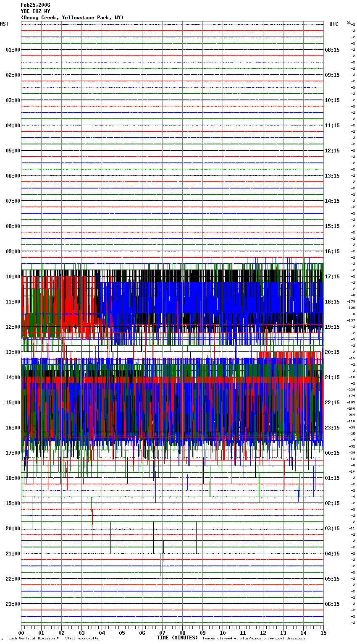Select the station code YDC EHZ WY
This screenshot has height=644, width=357.
(35, 11)
